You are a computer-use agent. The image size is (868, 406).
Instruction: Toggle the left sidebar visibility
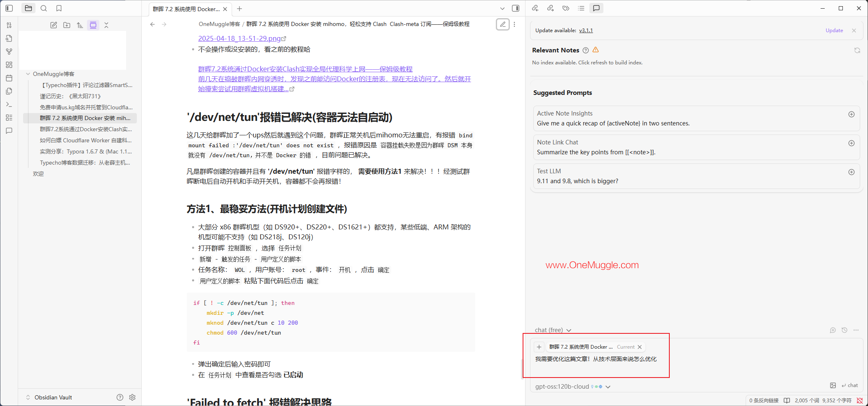point(9,8)
